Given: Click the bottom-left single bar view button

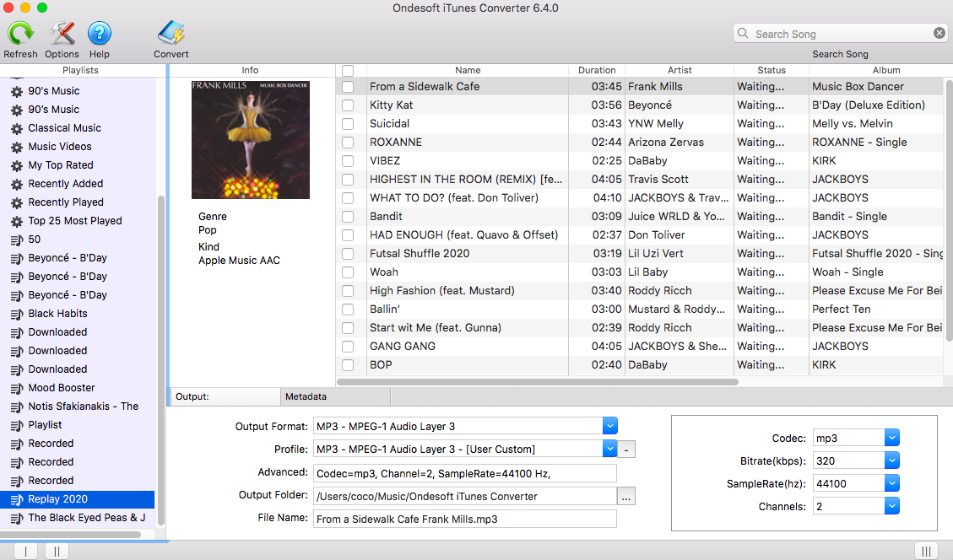Looking at the screenshot, I should point(25,551).
